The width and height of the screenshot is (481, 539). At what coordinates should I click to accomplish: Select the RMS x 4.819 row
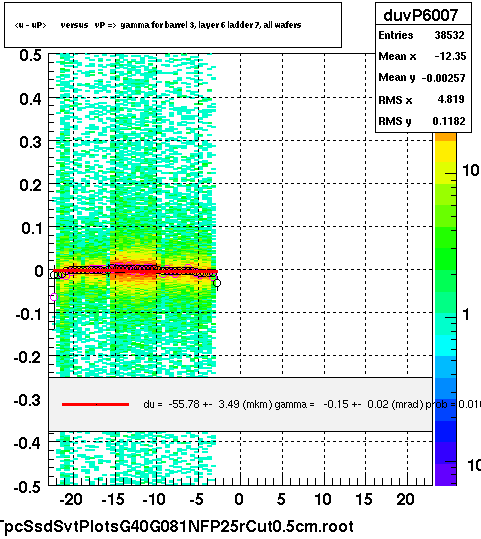[x=422, y=100]
